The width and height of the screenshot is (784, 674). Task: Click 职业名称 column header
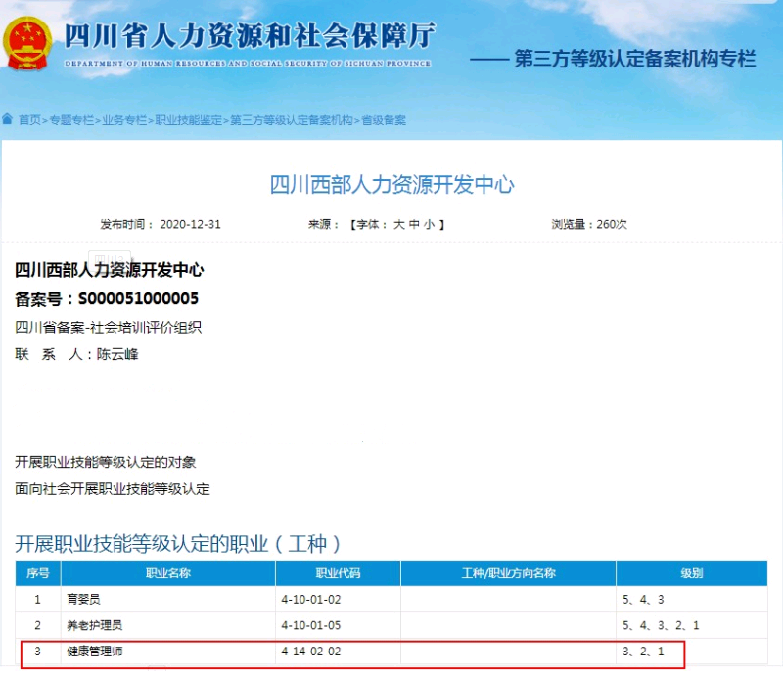pyautogui.click(x=168, y=573)
